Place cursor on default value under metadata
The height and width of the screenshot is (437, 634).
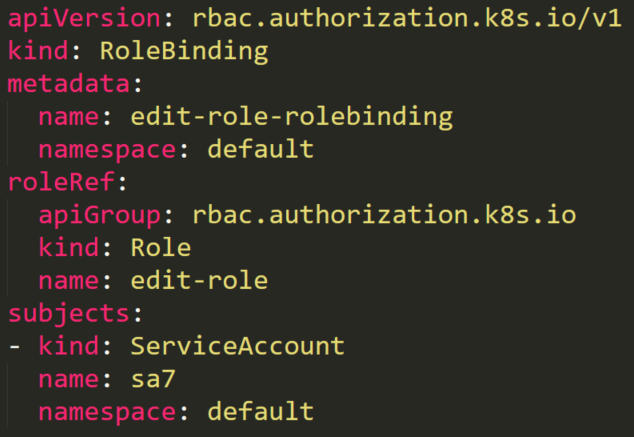pyautogui.click(x=260, y=149)
